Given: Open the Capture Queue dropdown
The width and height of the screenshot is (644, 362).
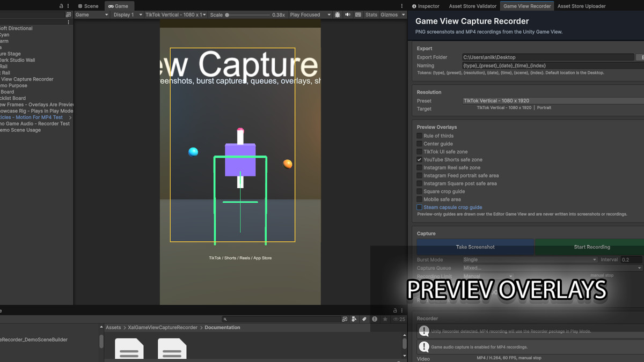Looking at the screenshot, I should 552,268.
